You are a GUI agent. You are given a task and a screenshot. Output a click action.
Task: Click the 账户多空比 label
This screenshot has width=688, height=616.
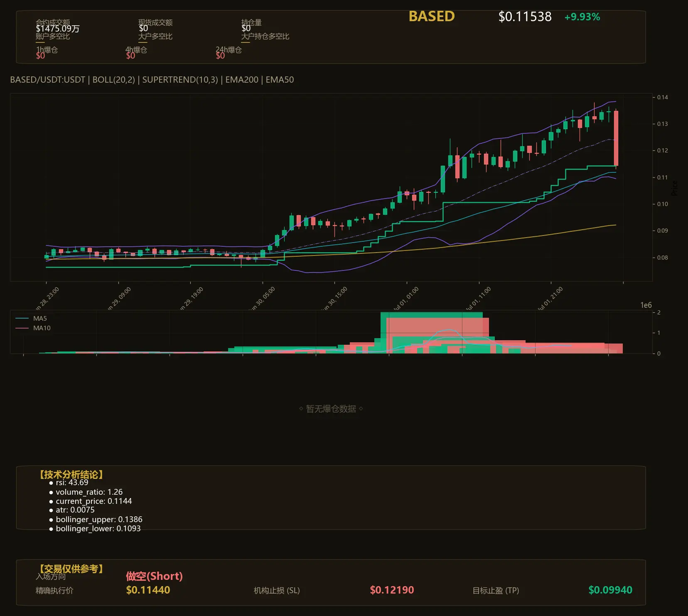(53, 36)
